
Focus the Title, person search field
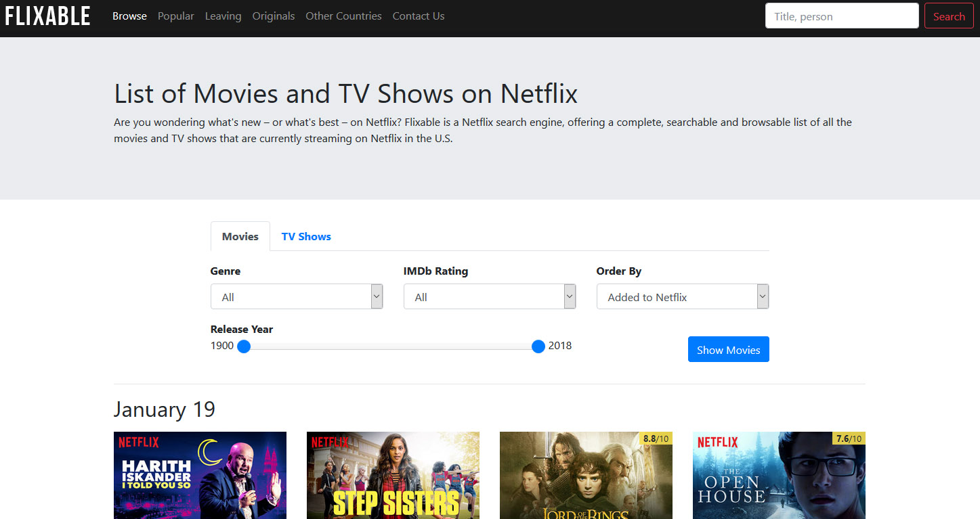(841, 15)
